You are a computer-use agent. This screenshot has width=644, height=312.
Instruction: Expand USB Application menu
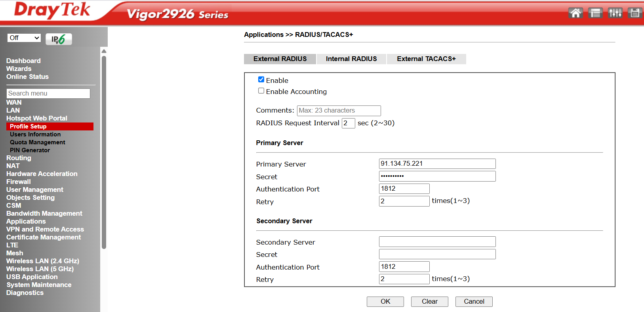click(x=32, y=277)
